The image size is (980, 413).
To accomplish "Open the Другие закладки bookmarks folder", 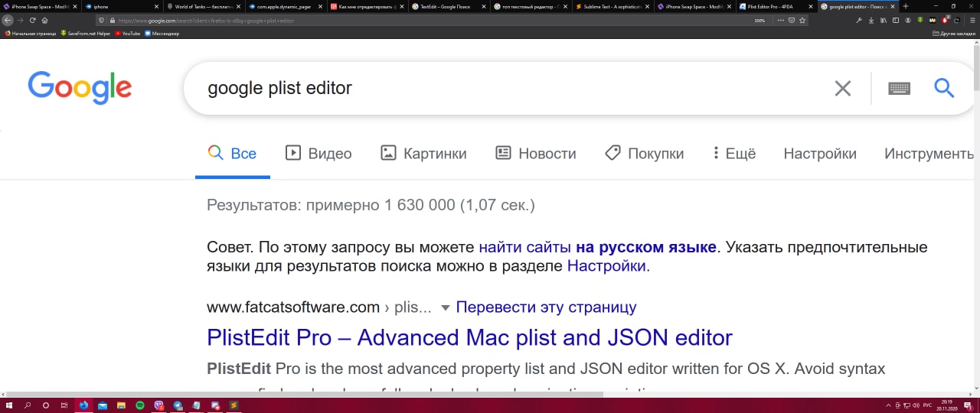I will pyautogui.click(x=954, y=34).
